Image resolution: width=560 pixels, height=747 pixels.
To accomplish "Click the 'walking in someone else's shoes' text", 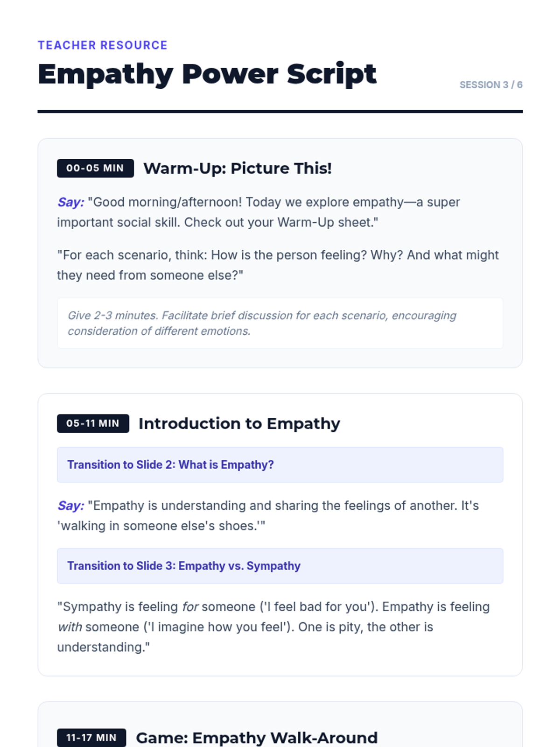I will [161, 526].
